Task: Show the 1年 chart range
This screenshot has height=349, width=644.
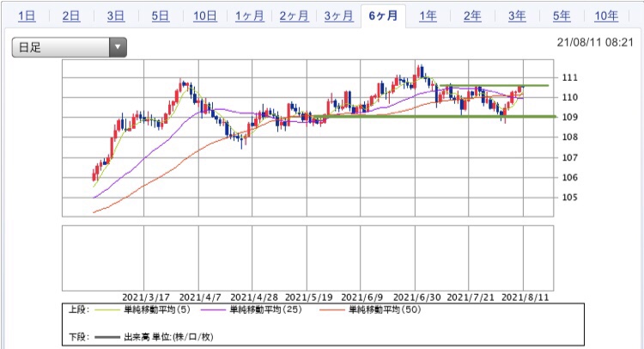Action: coord(428,16)
